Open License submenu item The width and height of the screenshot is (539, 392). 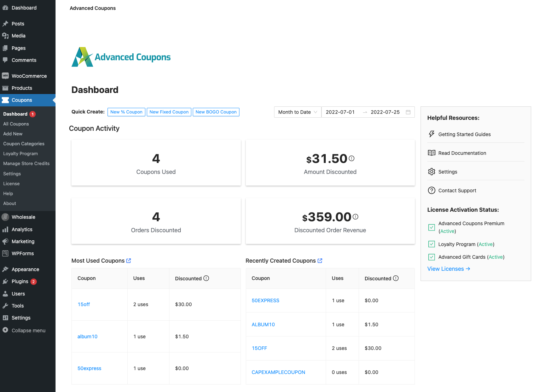click(x=11, y=183)
